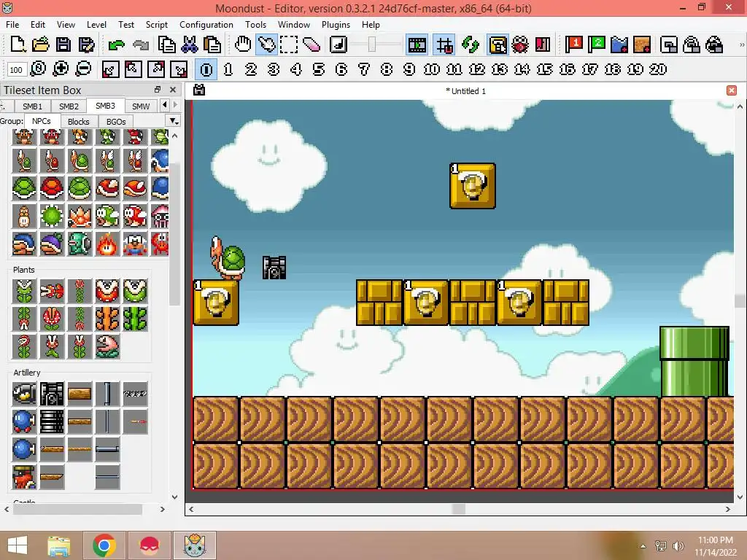The height and width of the screenshot is (560, 747).
Task: Open the red door warps icon
Action: (543, 44)
